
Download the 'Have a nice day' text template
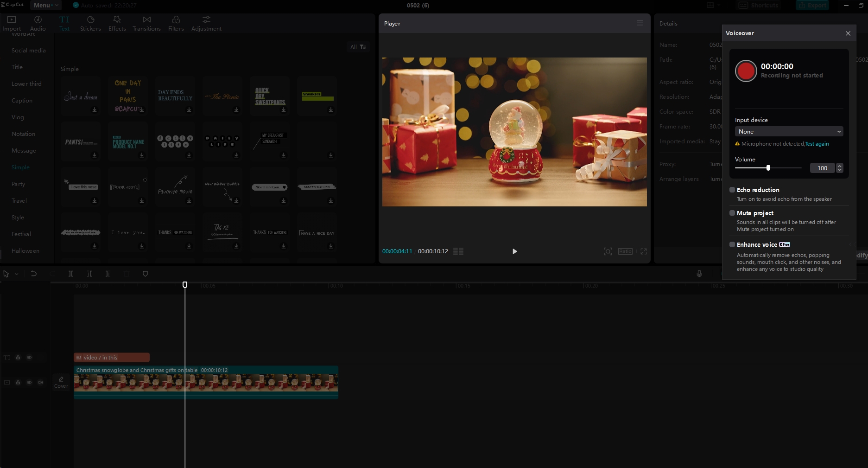pyautogui.click(x=331, y=246)
